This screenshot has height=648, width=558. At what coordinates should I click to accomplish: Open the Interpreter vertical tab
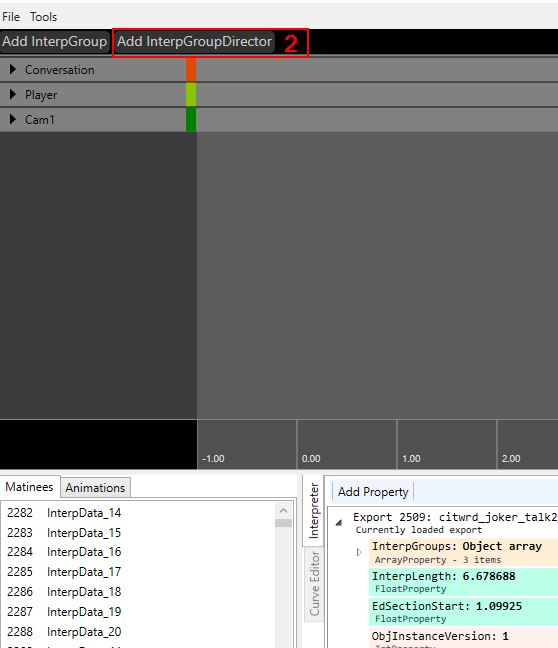[x=314, y=510]
